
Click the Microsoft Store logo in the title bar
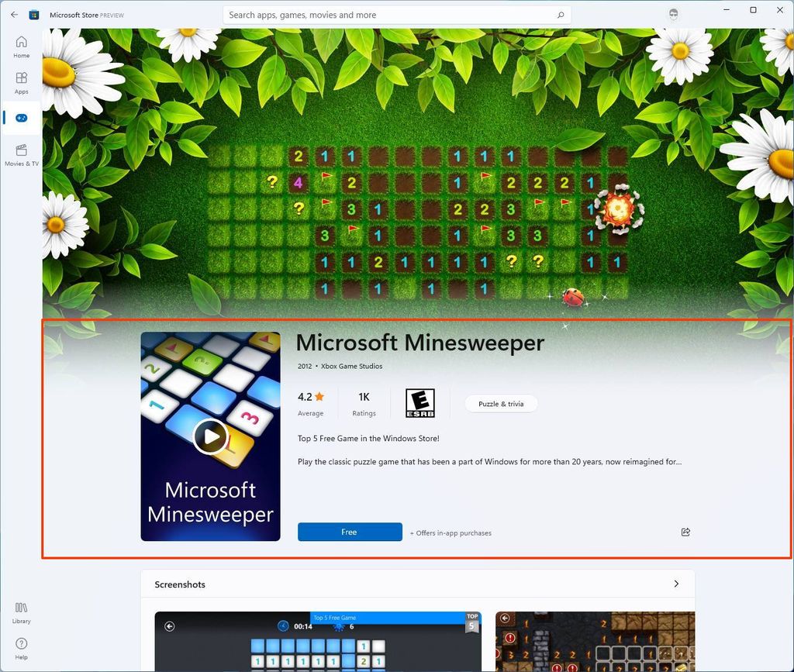coord(33,14)
